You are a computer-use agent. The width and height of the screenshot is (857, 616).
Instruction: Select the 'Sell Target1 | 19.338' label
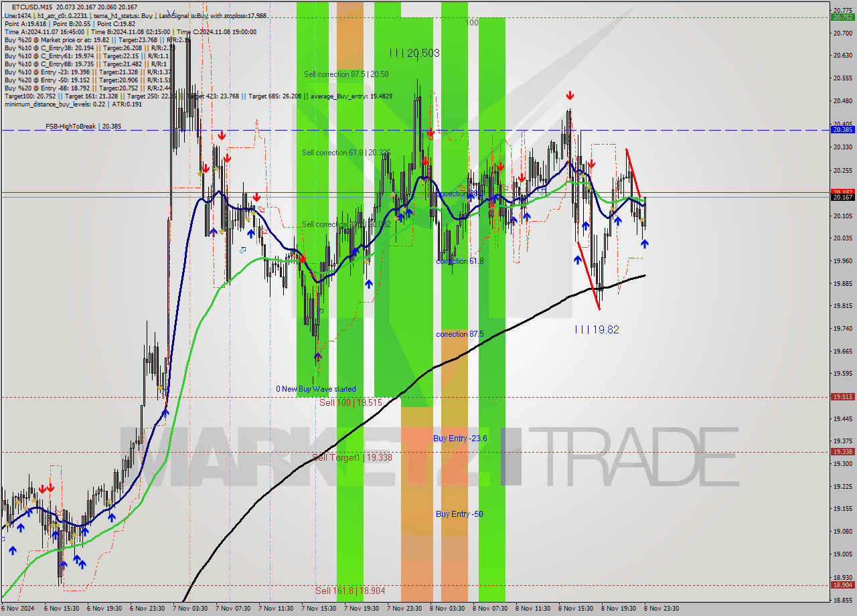tap(352, 457)
